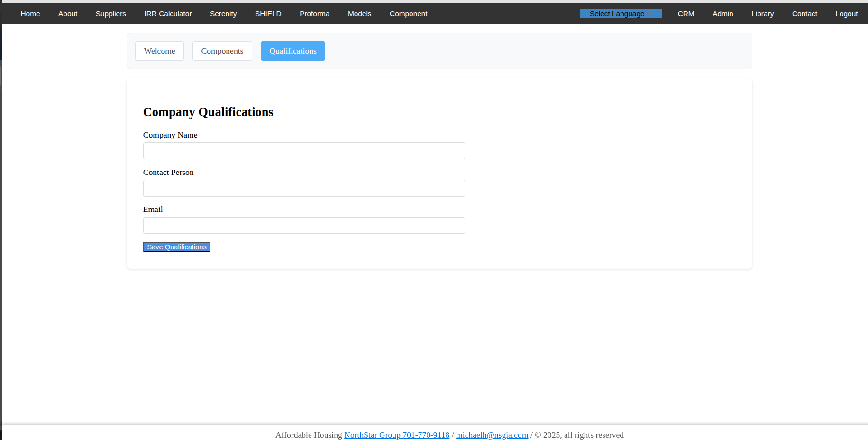Log out of the site

pos(846,14)
